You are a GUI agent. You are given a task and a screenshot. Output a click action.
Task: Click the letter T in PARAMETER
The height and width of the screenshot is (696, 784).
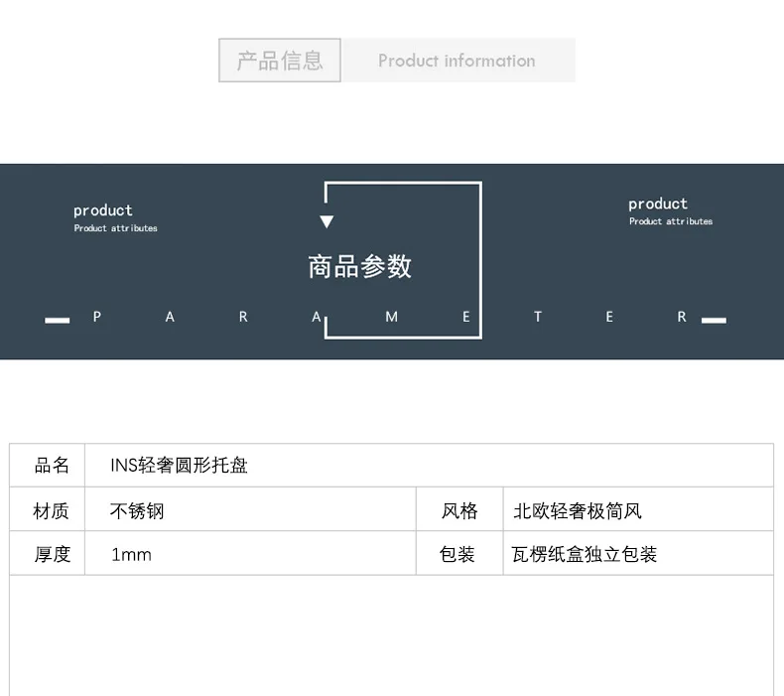pos(538,317)
